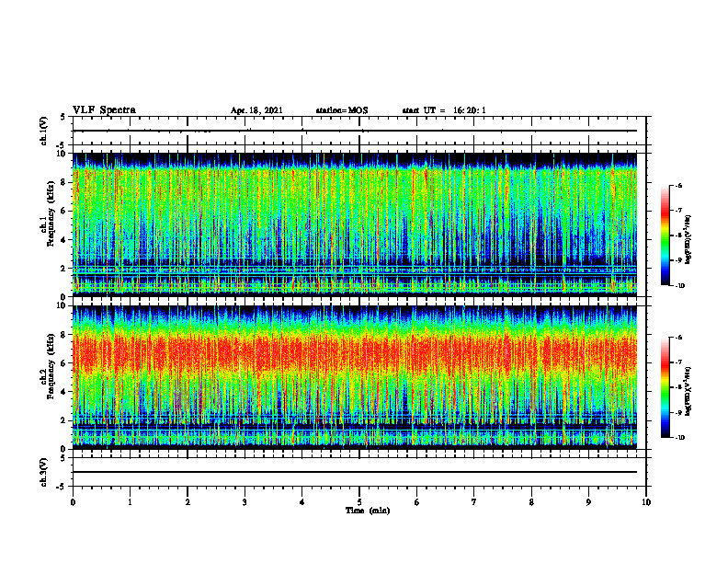Click time axis tick label "8"

531,502
